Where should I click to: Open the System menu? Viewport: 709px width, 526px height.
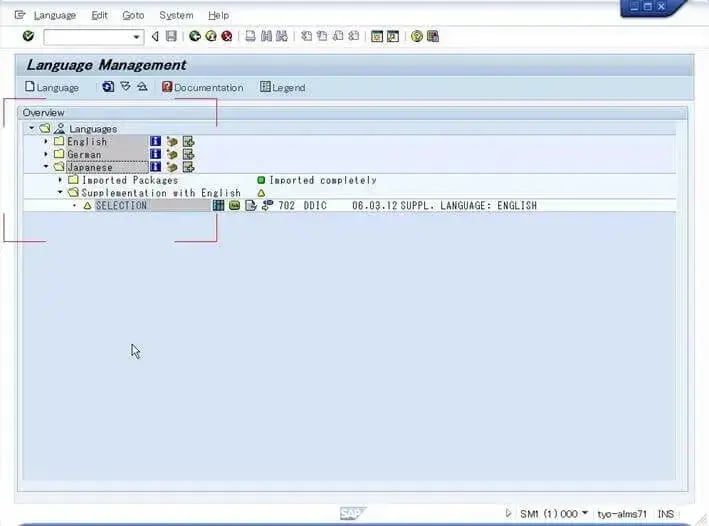176,15
